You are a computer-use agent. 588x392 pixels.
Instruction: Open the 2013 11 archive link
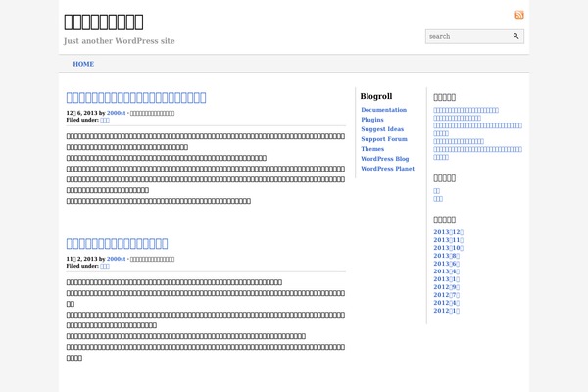coord(449,240)
